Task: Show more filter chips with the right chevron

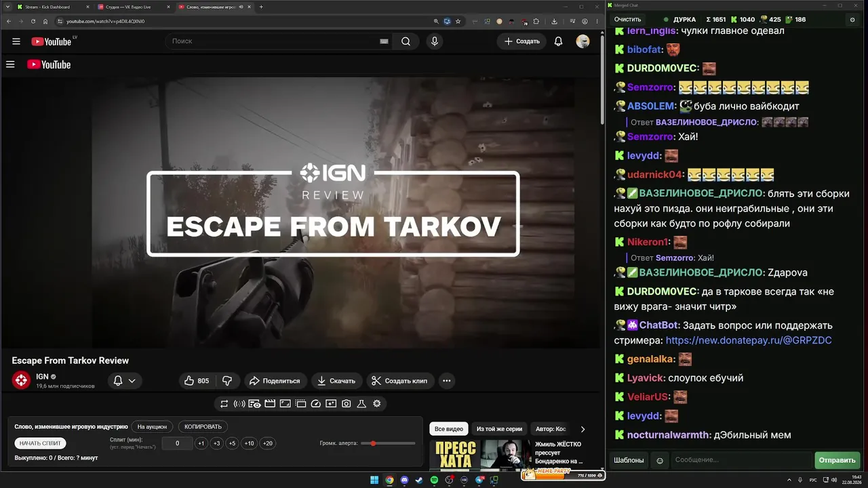Action: point(583,429)
